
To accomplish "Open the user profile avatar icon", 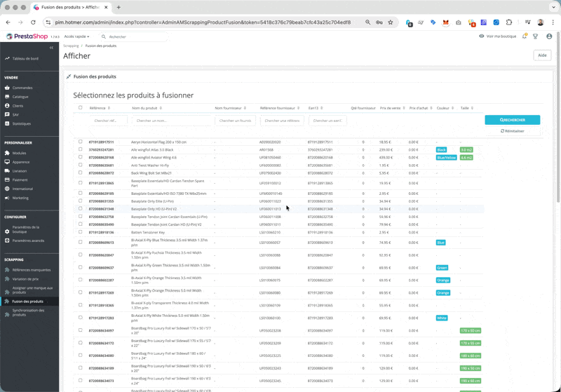I will (549, 36).
